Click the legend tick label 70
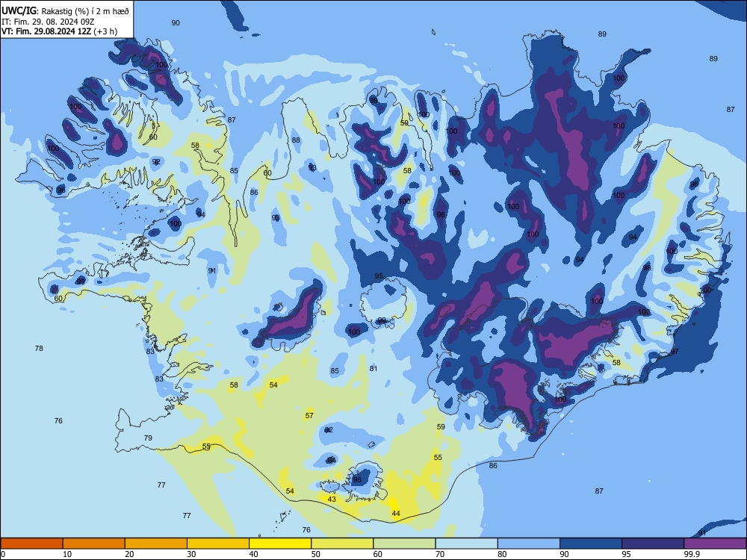 click(440, 554)
